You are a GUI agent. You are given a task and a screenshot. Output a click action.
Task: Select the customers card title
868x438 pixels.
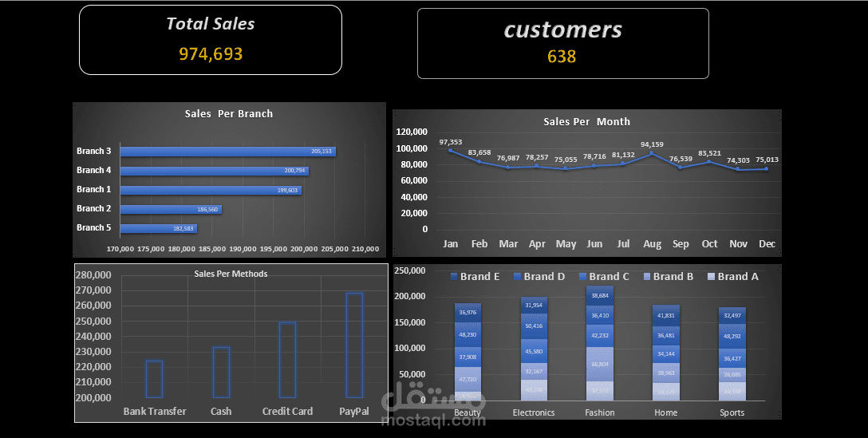(x=563, y=30)
